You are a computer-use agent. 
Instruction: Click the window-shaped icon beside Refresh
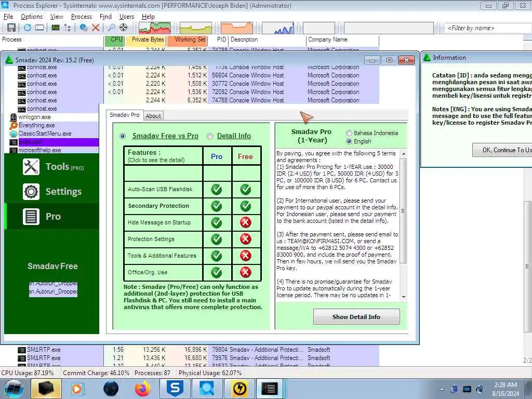click(39, 28)
